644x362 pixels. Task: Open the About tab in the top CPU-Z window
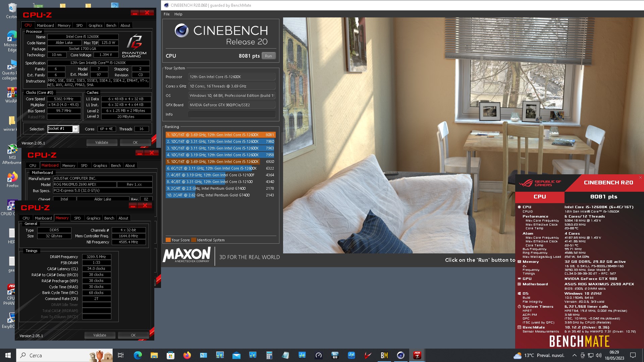click(125, 25)
